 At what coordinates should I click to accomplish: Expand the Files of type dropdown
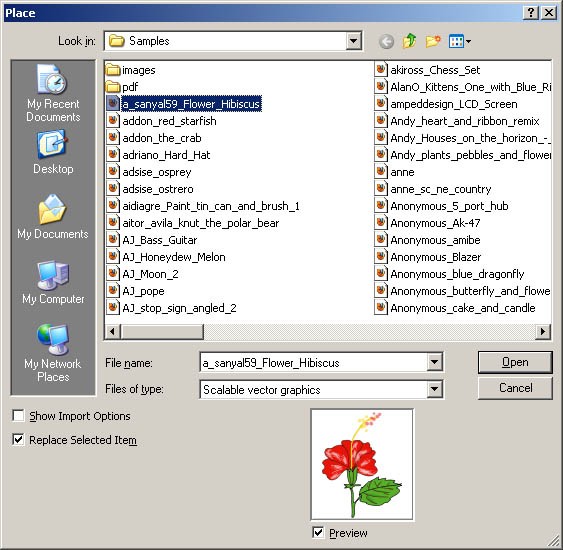(434, 389)
